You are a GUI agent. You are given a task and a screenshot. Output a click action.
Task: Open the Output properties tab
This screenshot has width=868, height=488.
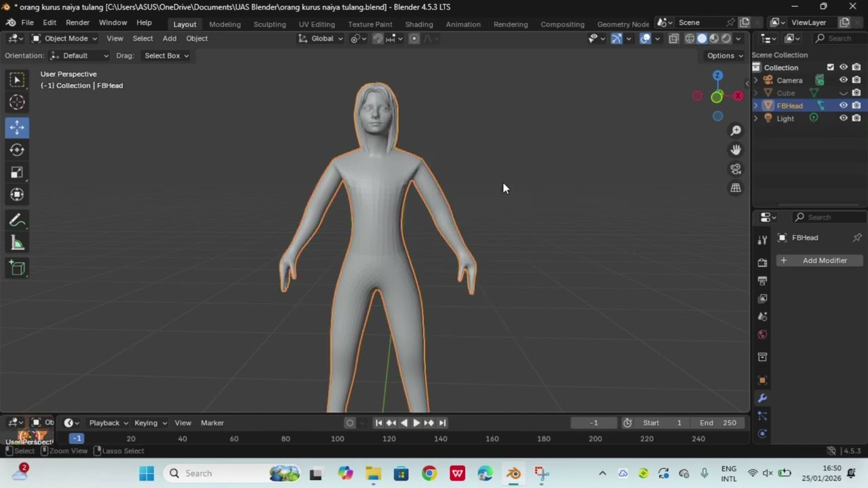click(762, 281)
